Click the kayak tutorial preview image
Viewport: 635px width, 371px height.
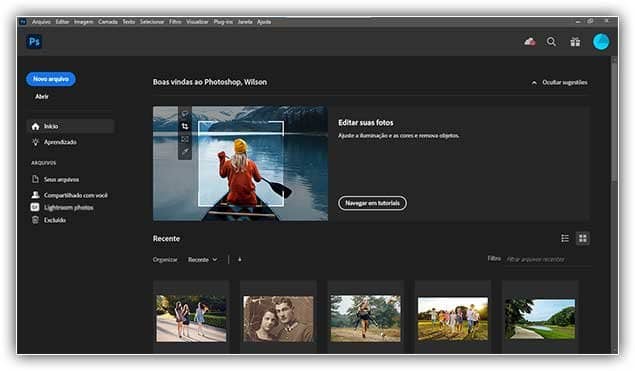click(x=241, y=164)
